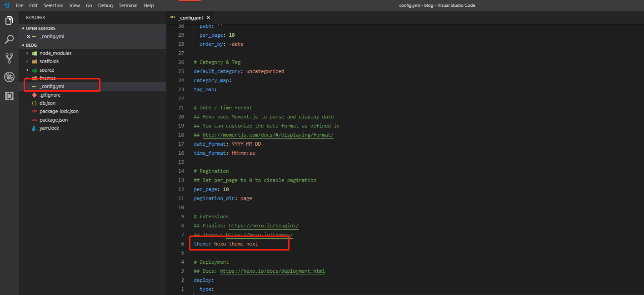
Task: Click the node_modules folder icon
Action: click(35, 53)
